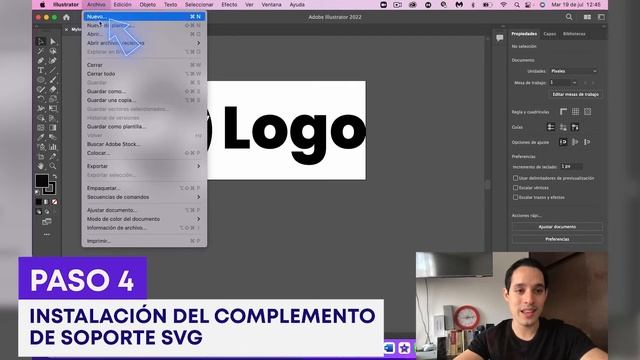This screenshot has height=360, width=640.
Task: Select the Type tool
Action: (x=41, y=70)
